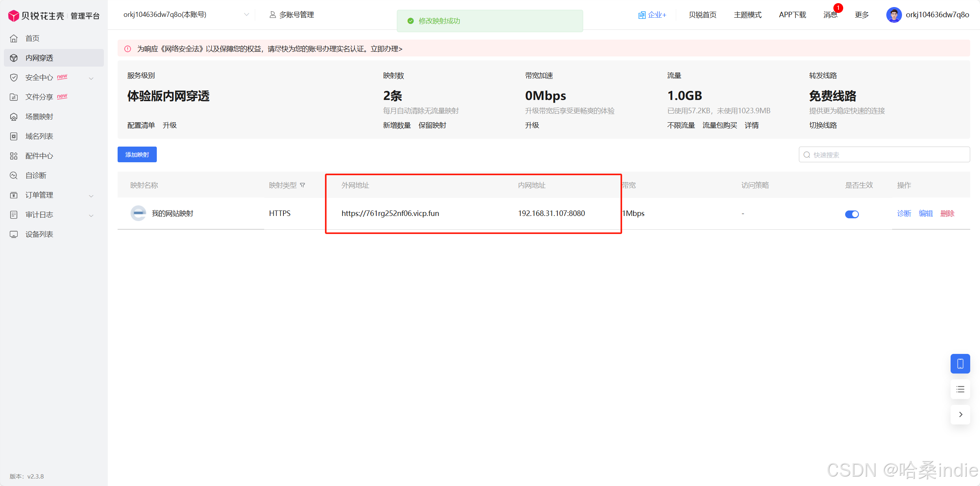Open 域名列表 in the sidebar
980x486 pixels.
[x=39, y=136]
